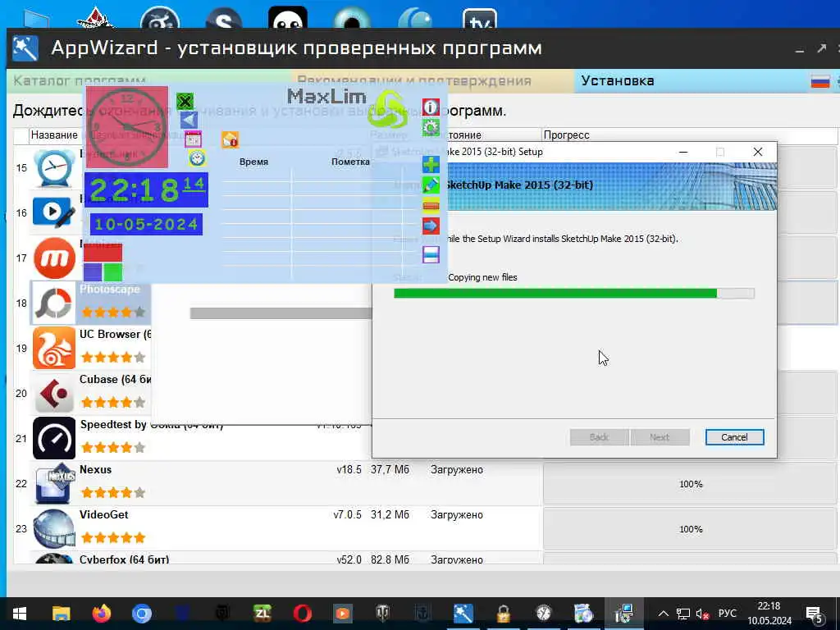
Task: Switch to AppWizard wand taskbar icon
Action: click(x=463, y=614)
